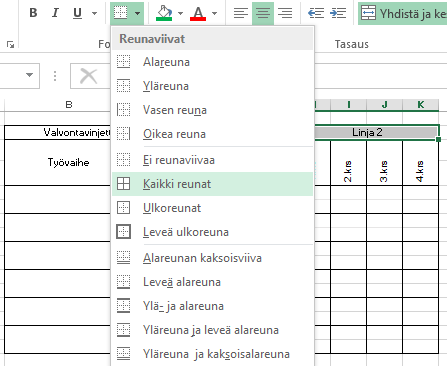This screenshot has height=366, width=447.
Task: Decrease indent
Action: coord(316,13)
